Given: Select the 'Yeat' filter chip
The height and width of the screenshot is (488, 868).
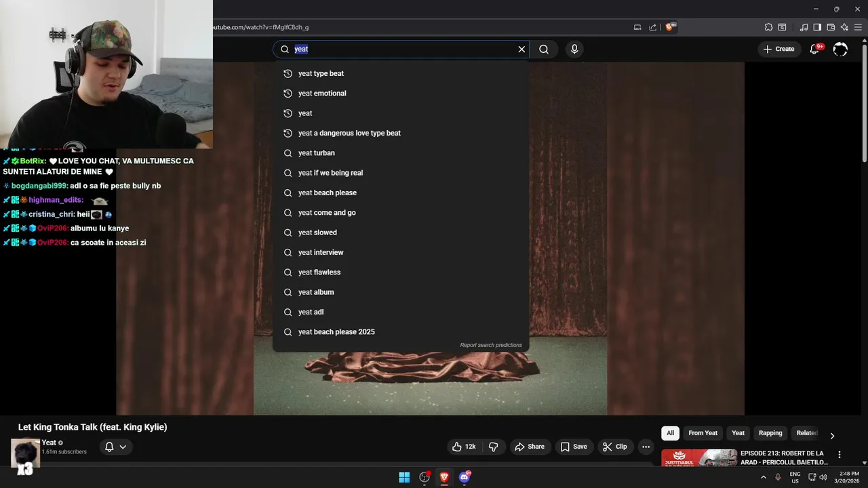Looking at the screenshot, I should coord(738,433).
